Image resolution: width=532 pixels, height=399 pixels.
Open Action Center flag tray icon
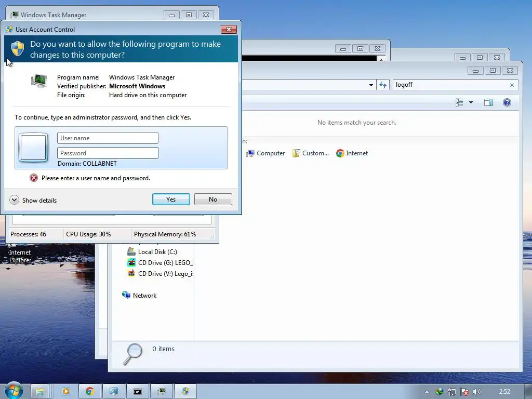464,392
